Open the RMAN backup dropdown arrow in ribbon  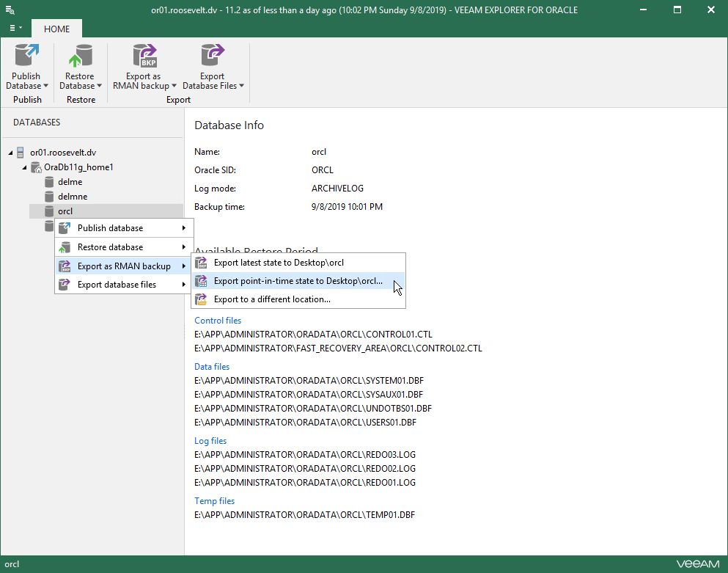coord(174,86)
